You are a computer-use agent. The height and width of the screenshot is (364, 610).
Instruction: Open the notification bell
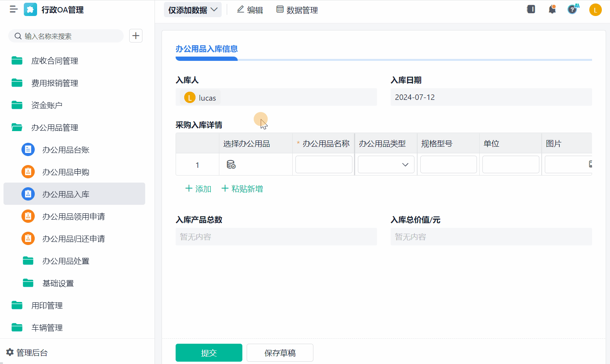click(552, 9)
